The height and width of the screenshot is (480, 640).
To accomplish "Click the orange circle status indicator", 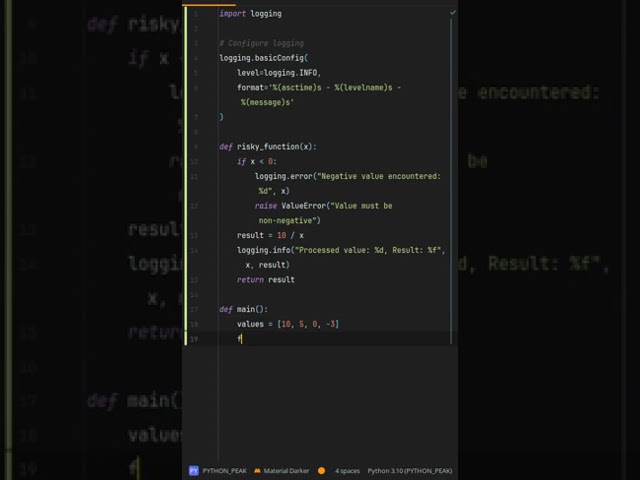I will [322, 471].
